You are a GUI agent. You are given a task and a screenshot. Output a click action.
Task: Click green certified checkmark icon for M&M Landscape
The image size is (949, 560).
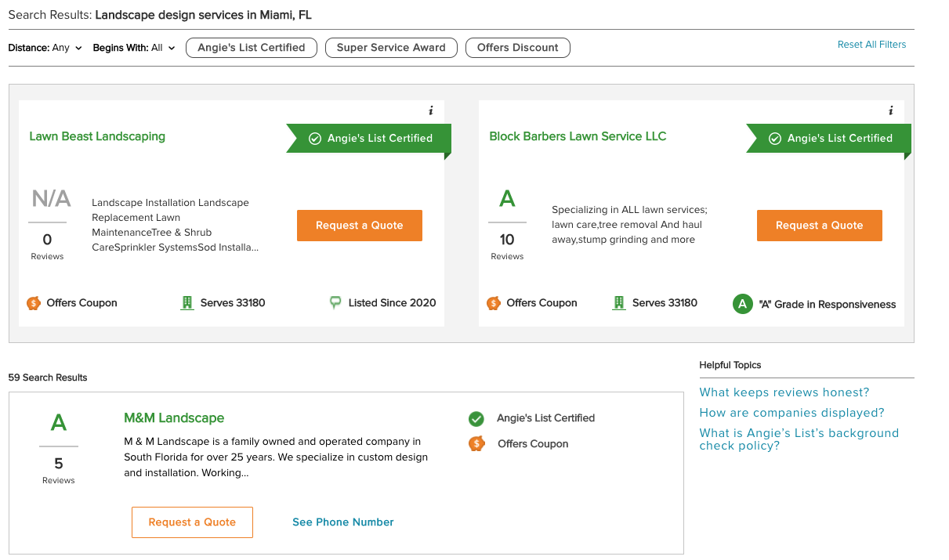(x=476, y=418)
